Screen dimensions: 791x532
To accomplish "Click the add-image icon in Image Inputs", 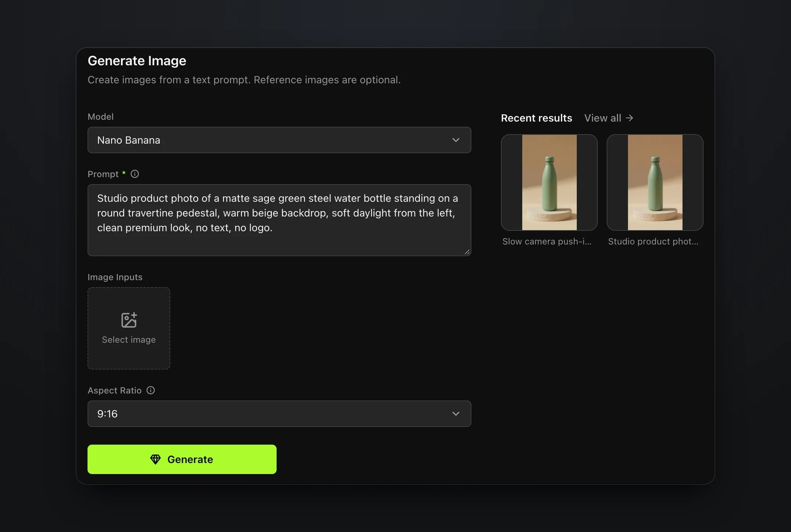I will 129,320.
